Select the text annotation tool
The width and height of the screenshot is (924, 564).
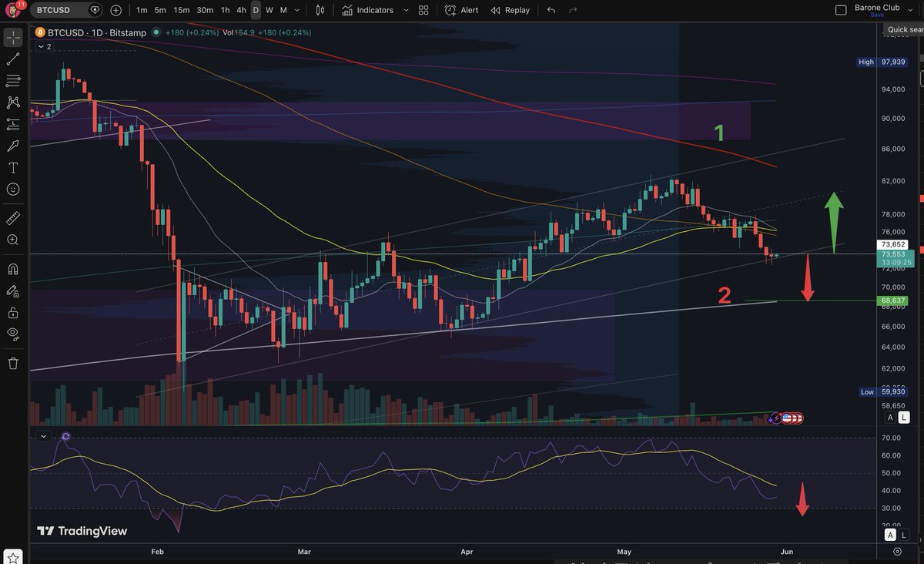pos(13,167)
